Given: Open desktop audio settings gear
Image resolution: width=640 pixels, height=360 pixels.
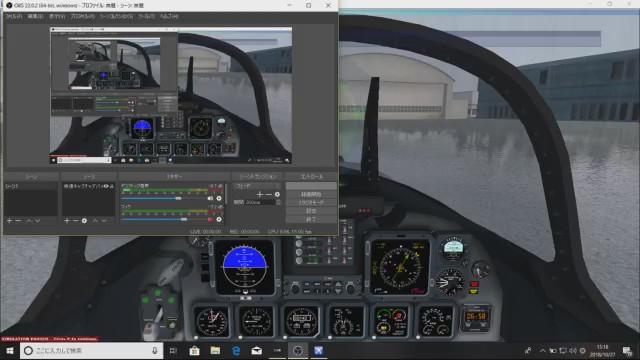Looking at the screenshot, I should point(219,198).
